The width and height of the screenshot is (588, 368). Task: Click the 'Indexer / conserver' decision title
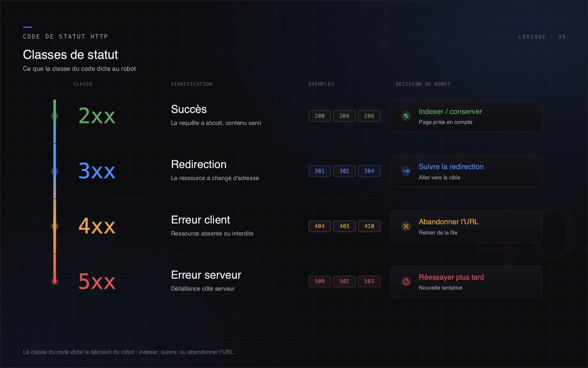point(450,112)
